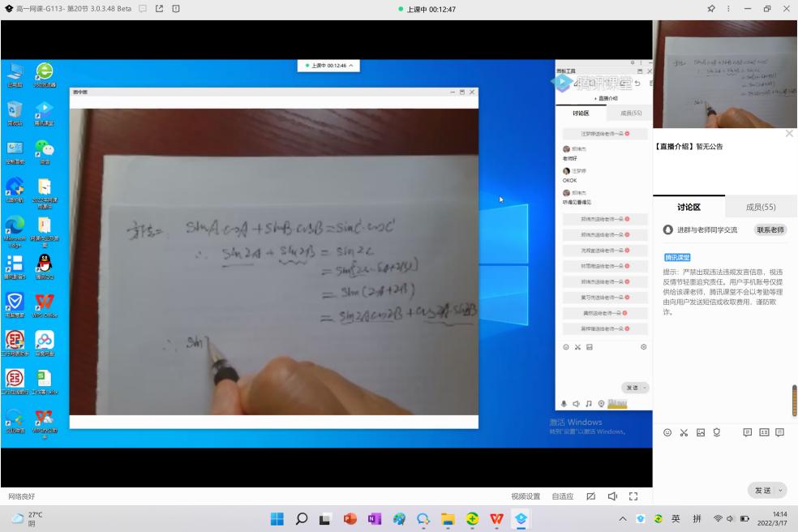Click the scissors screenshot icon in chat
The image size is (798, 532).
pos(684,432)
